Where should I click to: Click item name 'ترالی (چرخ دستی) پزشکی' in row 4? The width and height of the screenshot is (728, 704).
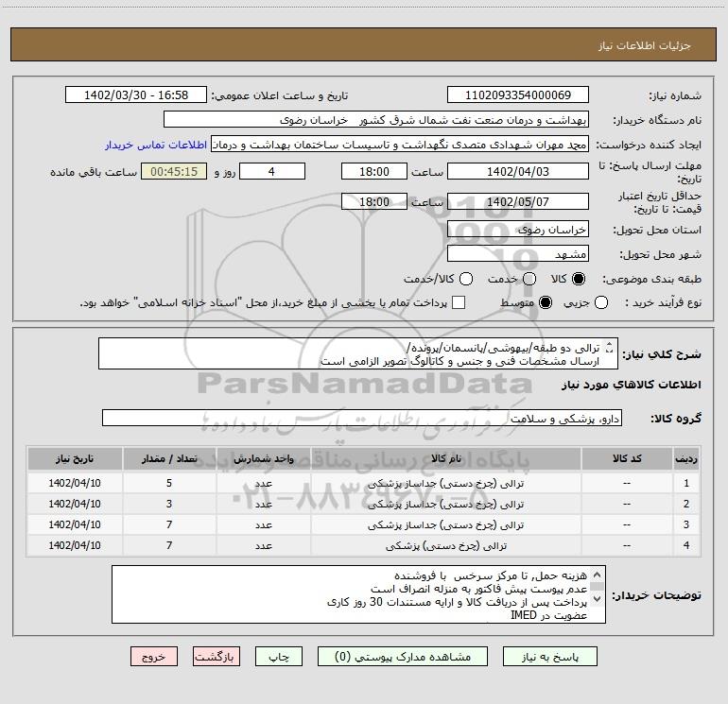click(x=445, y=546)
